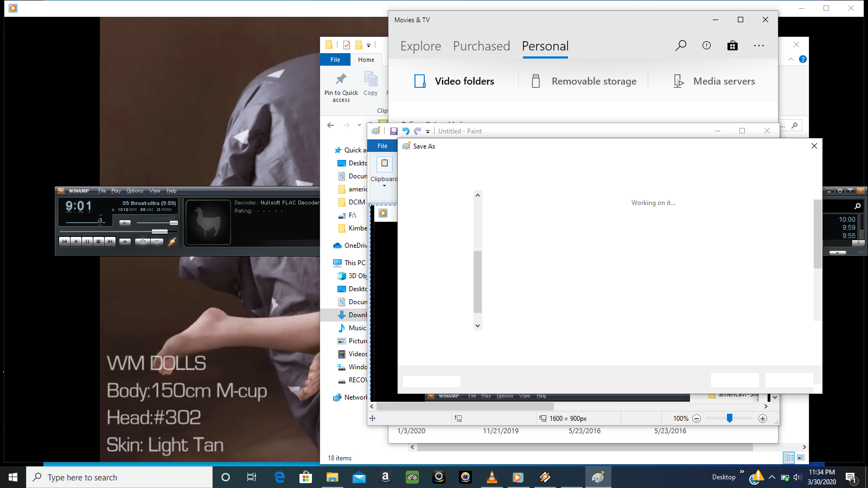Go back in File Explorer
This screenshot has height=488, width=868.
[x=330, y=125]
